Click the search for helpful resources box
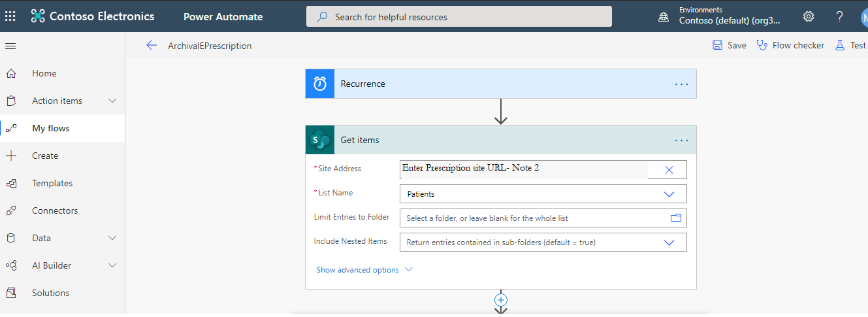Image resolution: width=868 pixels, height=317 pixels. pyautogui.click(x=459, y=17)
